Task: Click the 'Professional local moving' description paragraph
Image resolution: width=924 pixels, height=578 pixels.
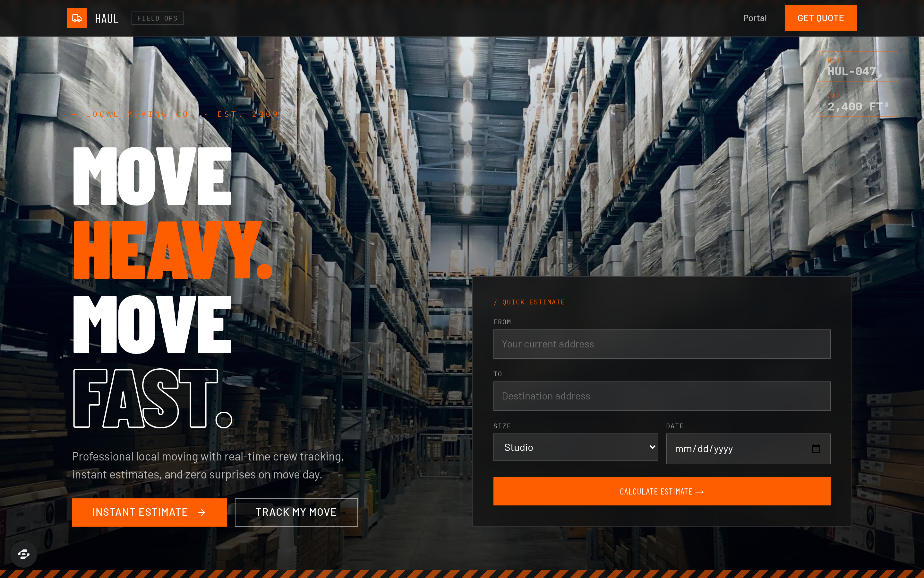Action: click(x=208, y=465)
